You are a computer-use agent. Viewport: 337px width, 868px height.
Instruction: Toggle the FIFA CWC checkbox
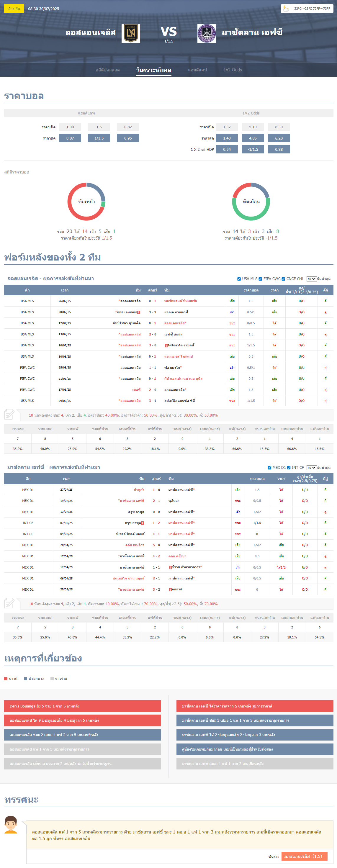coord(260,279)
